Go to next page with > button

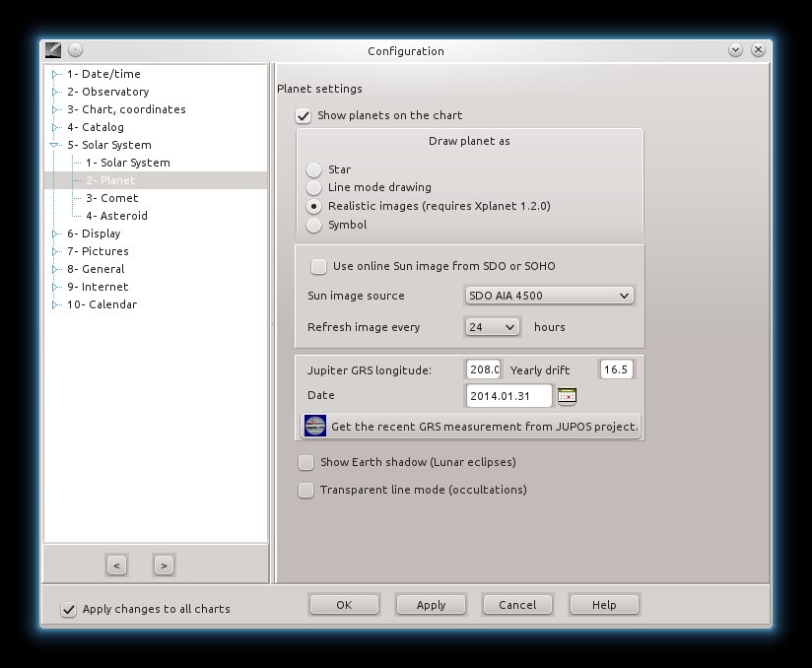165,566
